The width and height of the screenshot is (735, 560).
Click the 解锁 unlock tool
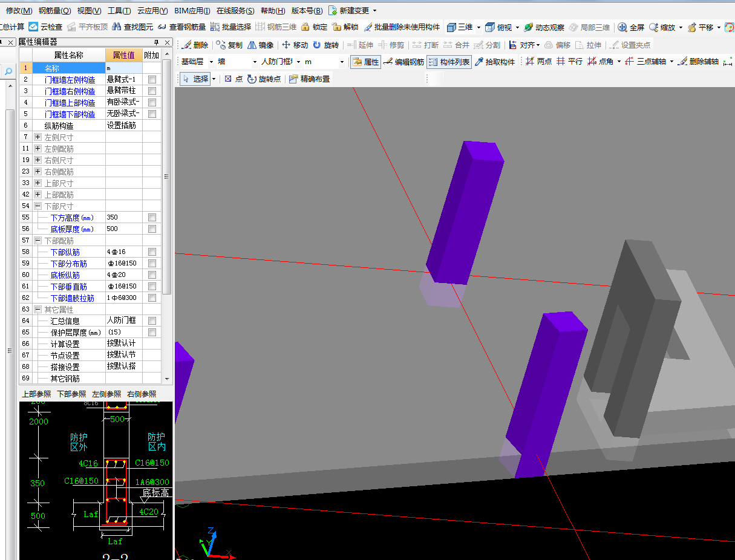point(345,27)
